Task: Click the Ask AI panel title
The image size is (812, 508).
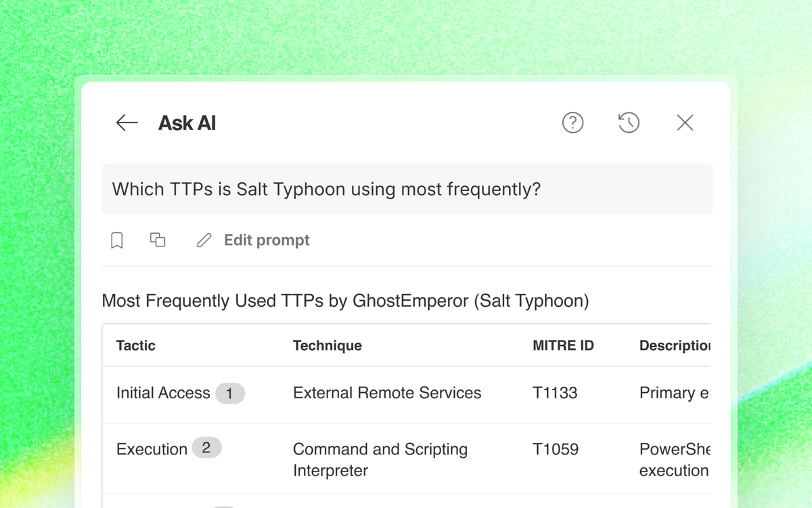Action: tap(187, 123)
